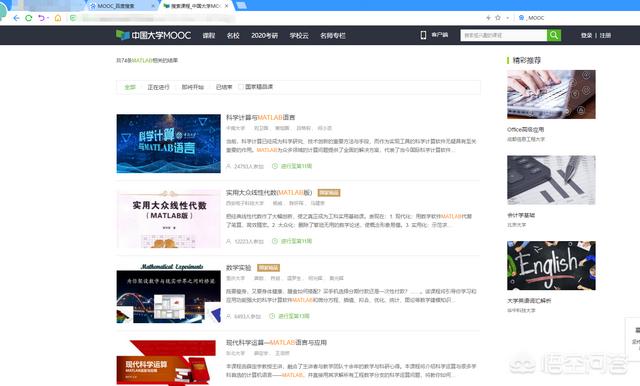Select the 已结束 filter tab
This screenshot has height=386, width=640.
pyautogui.click(x=224, y=87)
